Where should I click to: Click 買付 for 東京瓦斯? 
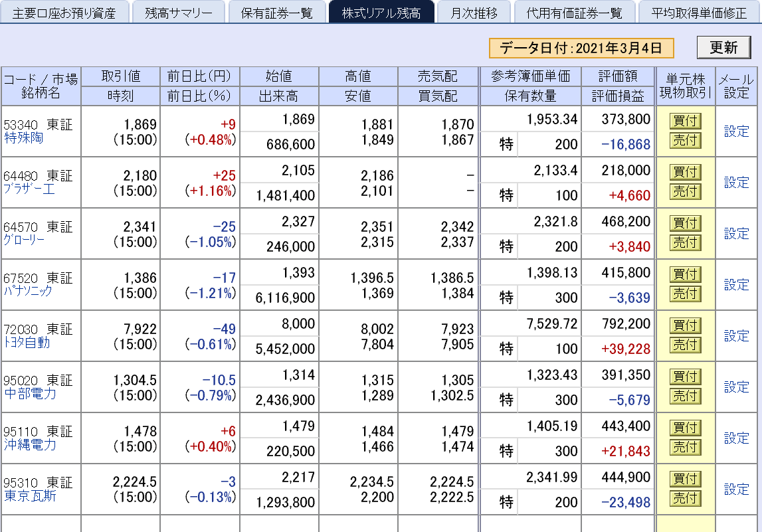point(685,479)
